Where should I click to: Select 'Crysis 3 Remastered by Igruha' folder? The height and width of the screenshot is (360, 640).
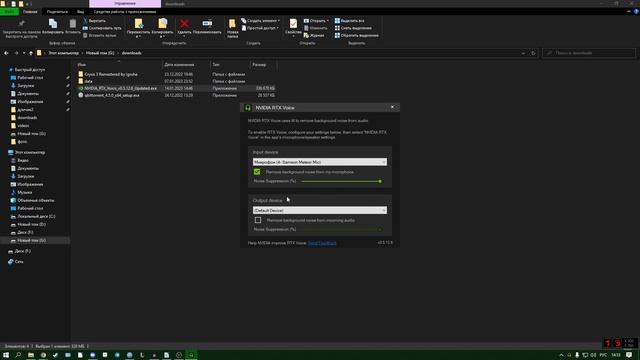pyautogui.click(x=111, y=74)
